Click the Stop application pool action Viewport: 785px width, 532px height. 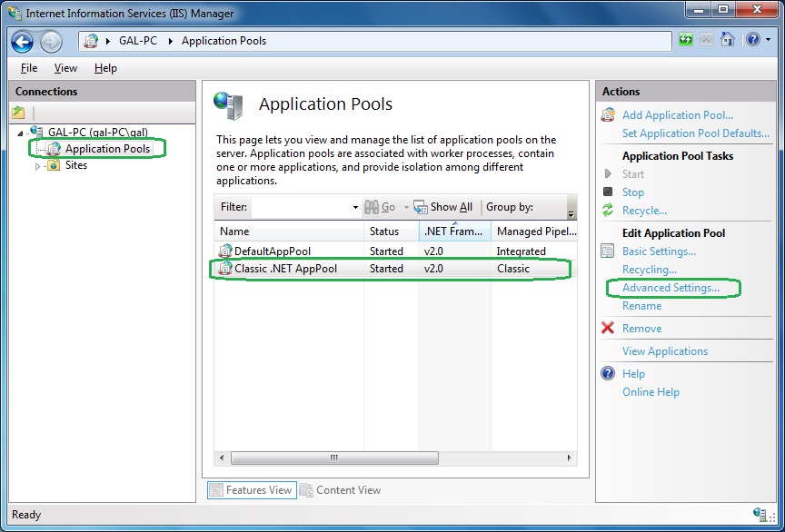click(632, 192)
